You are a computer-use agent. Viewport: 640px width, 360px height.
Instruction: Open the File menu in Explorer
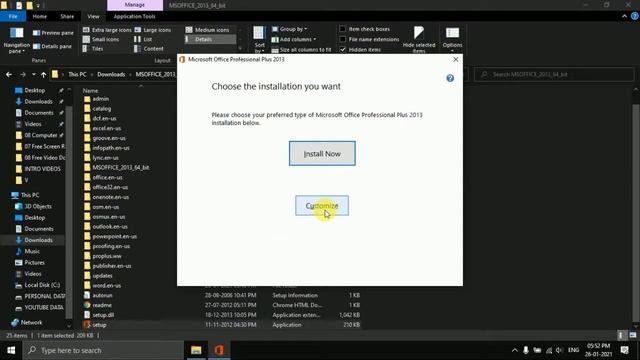pos(13,16)
